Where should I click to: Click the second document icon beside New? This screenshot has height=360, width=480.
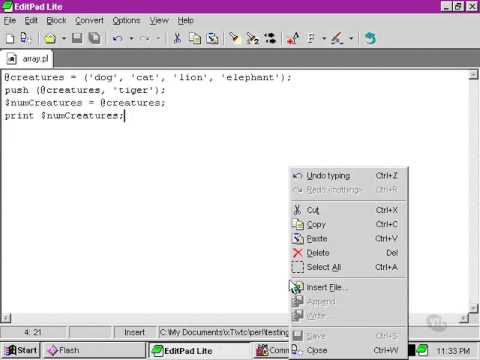[25, 39]
